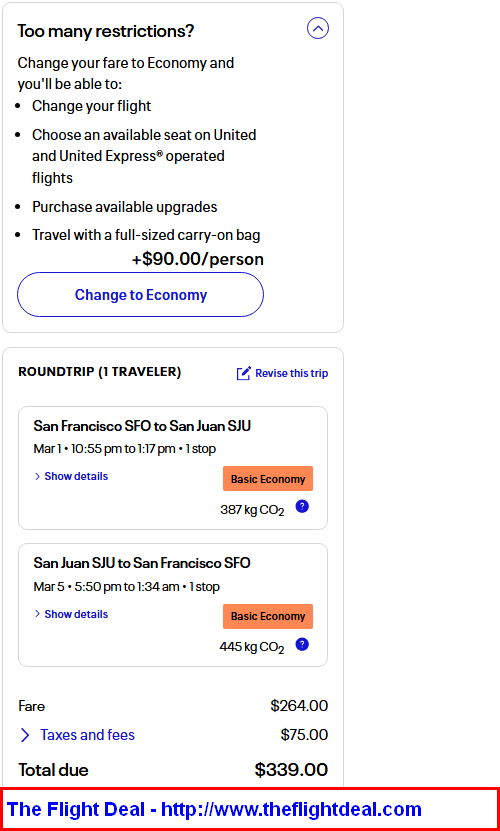The width and height of the screenshot is (500, 831).
Task: Click the Change to Economy button
Action: (141, 295)
